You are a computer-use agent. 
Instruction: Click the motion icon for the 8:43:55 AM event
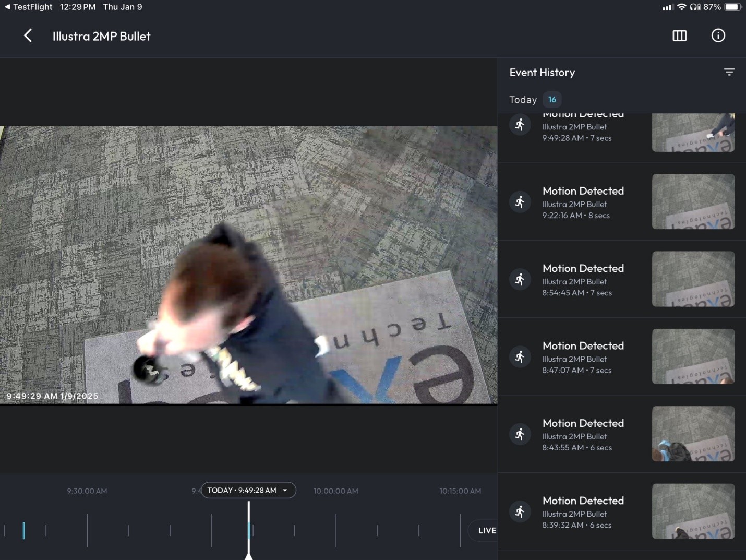(520, 434)
